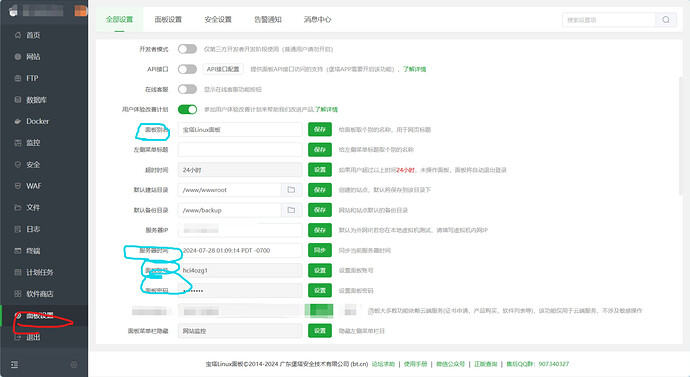Viewport: 690px width, 377px height.
Task: Disable 用户体验改善计划 switch
Action: 187,109
